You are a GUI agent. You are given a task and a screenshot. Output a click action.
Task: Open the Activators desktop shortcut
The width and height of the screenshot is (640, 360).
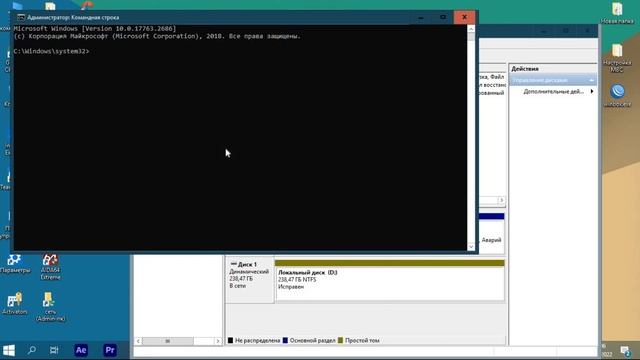tap(15, 303)
